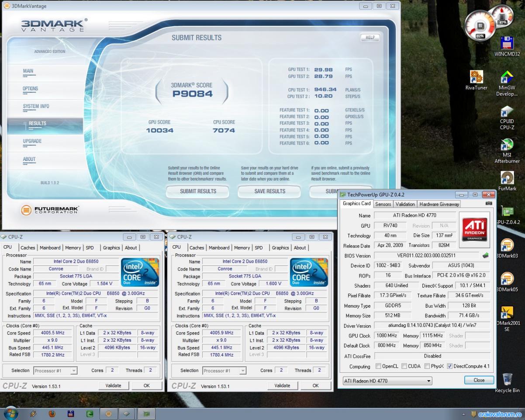Open Processor #1 dropdown in right CPU-Z window
The image size is (525, 420).
(x=225, y=371)
